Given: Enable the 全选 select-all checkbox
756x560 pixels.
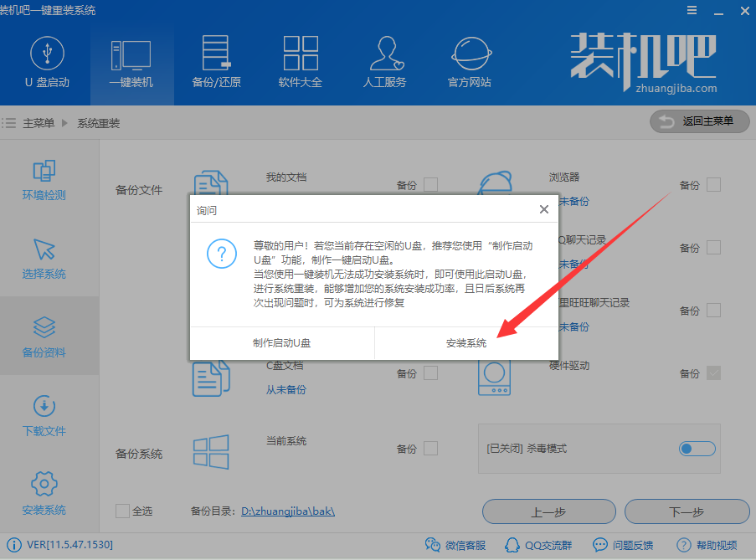Looking at the screenshot, I should point(121,511).
